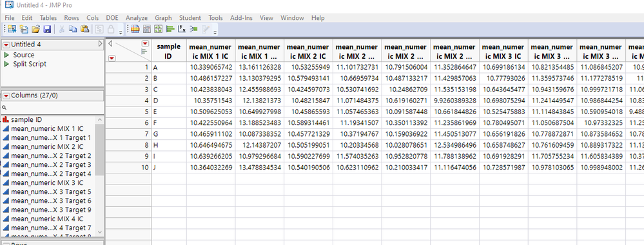Open rows red triangle menu in table corner
Screen dimensions: 644x245
(x=112, y=59)
